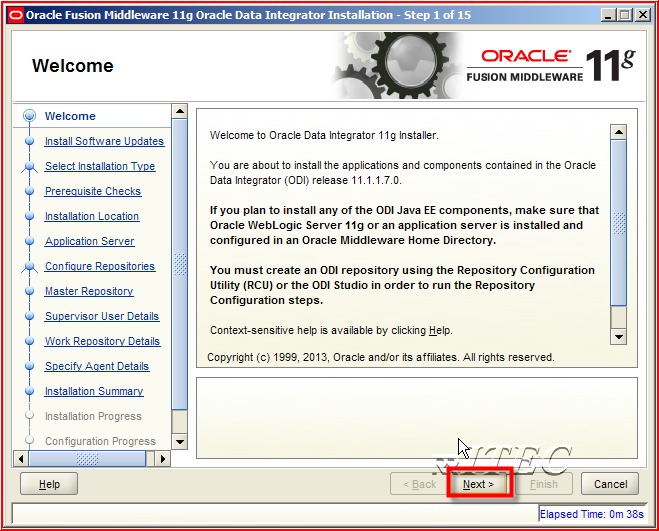659x531 pixels.
Task: Click the Configure Repositories branch icon
Action: [x=29, y=267]
